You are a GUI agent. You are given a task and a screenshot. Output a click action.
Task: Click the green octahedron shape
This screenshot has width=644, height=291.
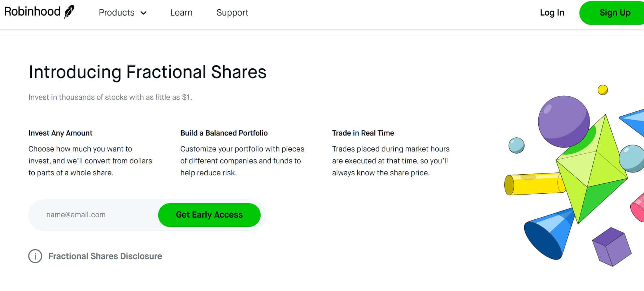[592, 170]
